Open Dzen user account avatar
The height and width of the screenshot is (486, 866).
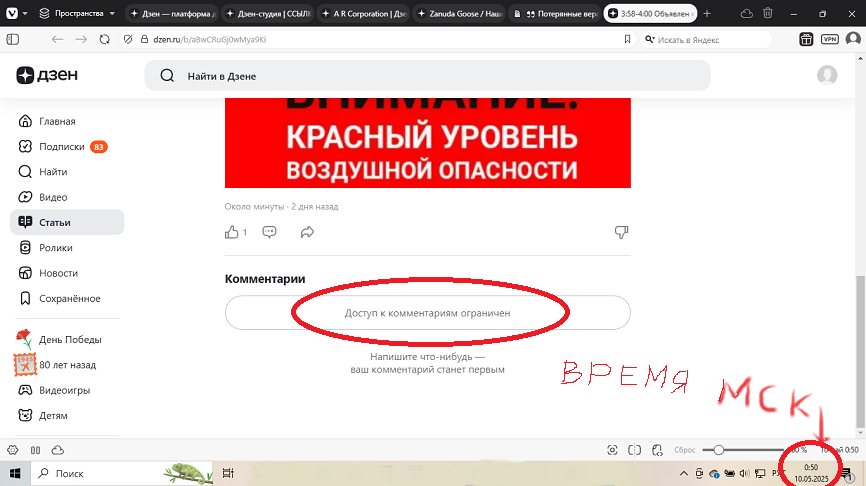pyautogui.click(x=827, y=75)
